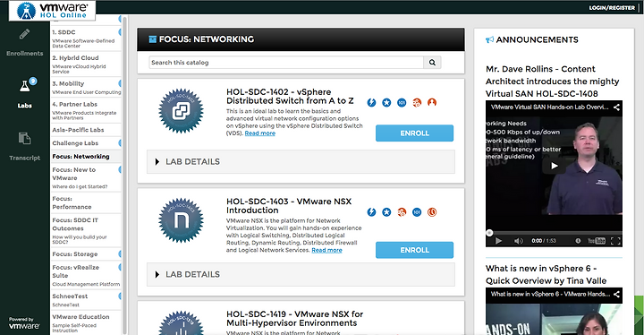The height and width of the screenshot is (335, 644).
Task: Open the HOL-SDC-1419 Multi-Hypervisor lab title
Action: point(294,319)
